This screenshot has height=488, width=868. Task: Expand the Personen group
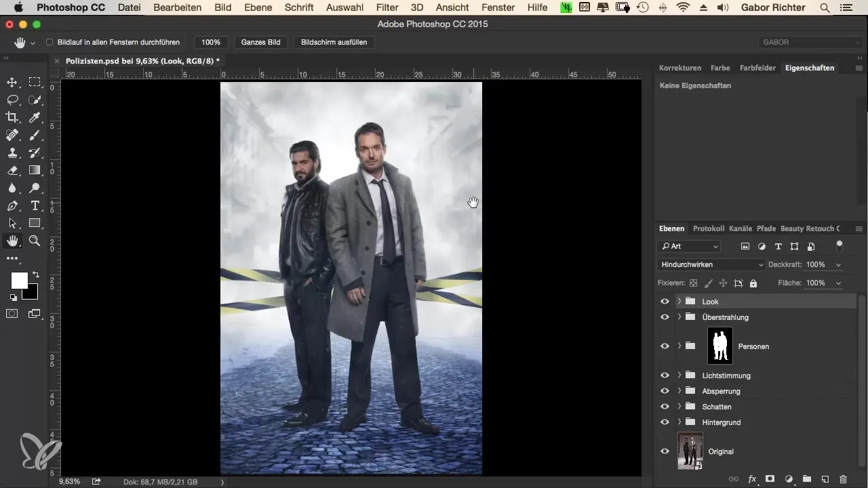(679, 346)
